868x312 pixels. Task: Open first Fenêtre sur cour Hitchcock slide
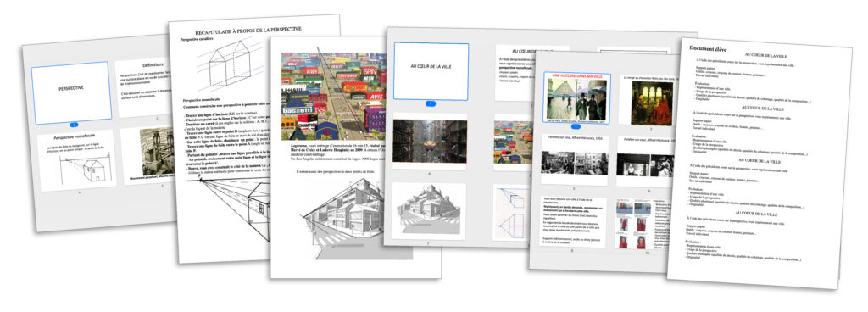(575, 159)
